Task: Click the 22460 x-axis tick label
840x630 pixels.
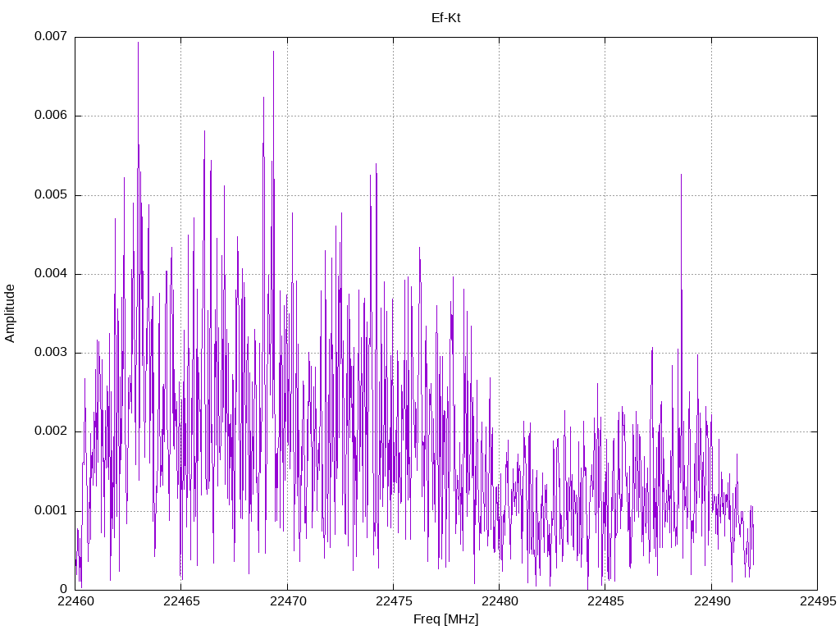Action: pyautogui.click(x=75, y=601)
